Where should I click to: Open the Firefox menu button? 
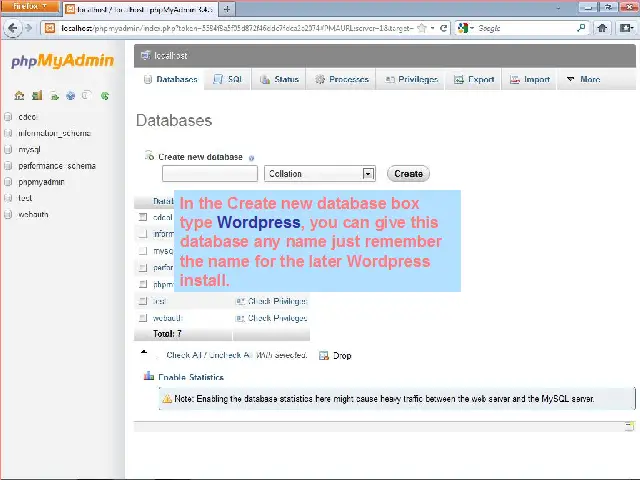(x=30, y=7)
